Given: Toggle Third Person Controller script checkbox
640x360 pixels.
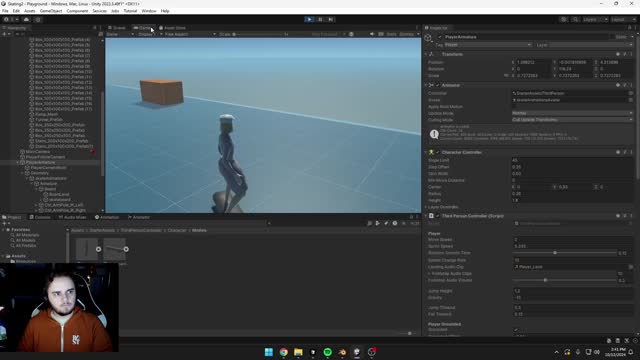Looking at the screenshot, I should [x=438, y=216].
